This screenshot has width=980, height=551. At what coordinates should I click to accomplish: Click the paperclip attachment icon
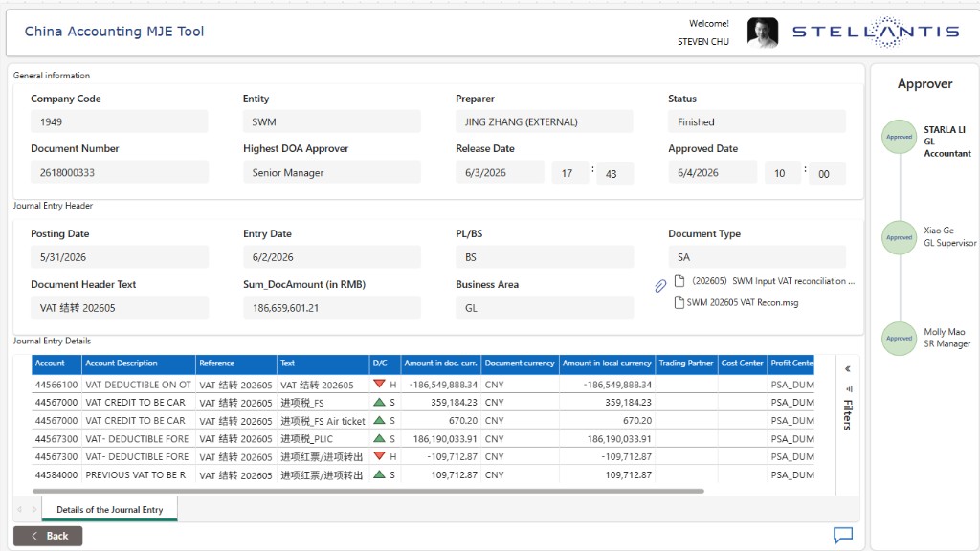[x=660, y=286]
